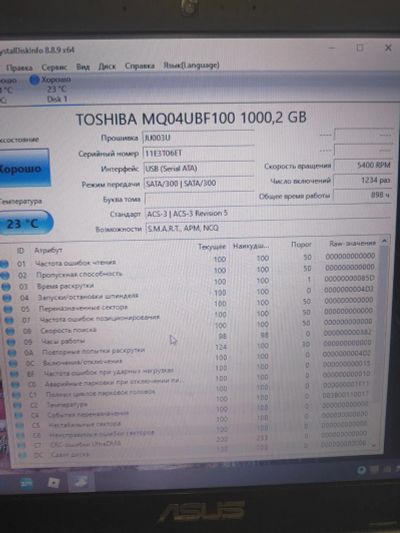Click status circle icon of row 0A

click(x=12, y=353)
